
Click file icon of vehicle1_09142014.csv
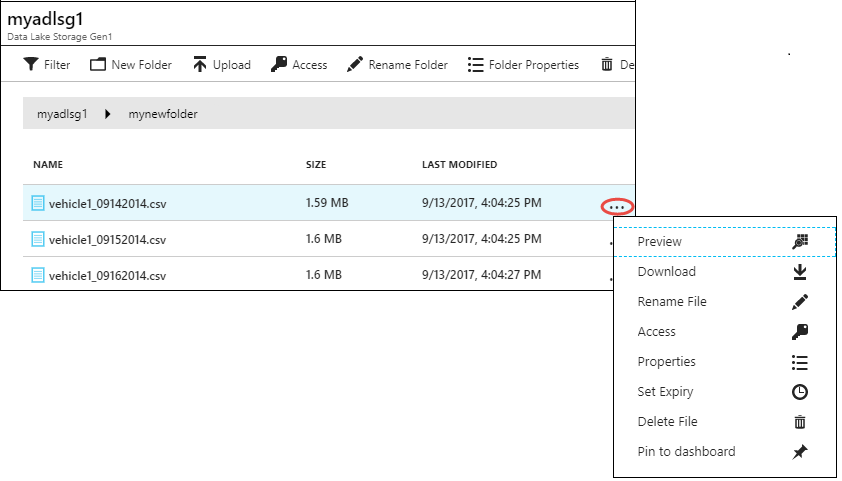[x=38, y=203]
